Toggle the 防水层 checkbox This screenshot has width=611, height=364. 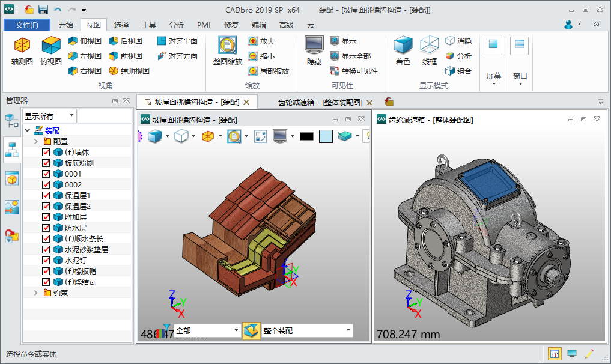click(x=46, y=228)
